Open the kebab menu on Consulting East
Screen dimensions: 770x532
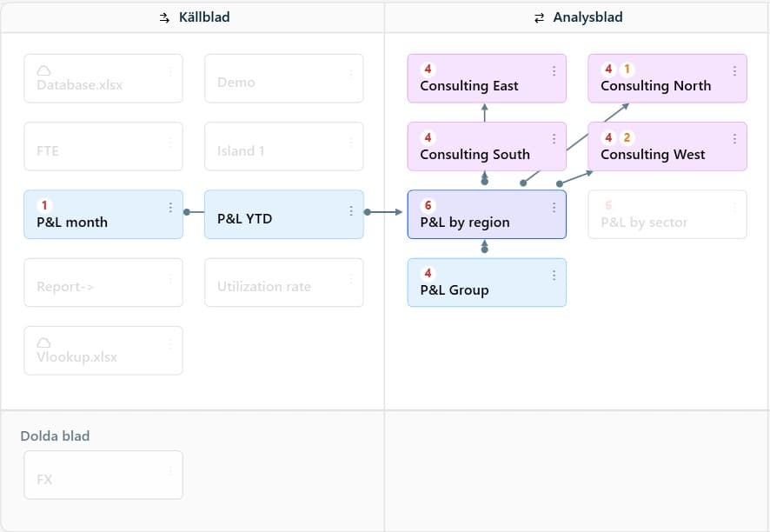554,71
